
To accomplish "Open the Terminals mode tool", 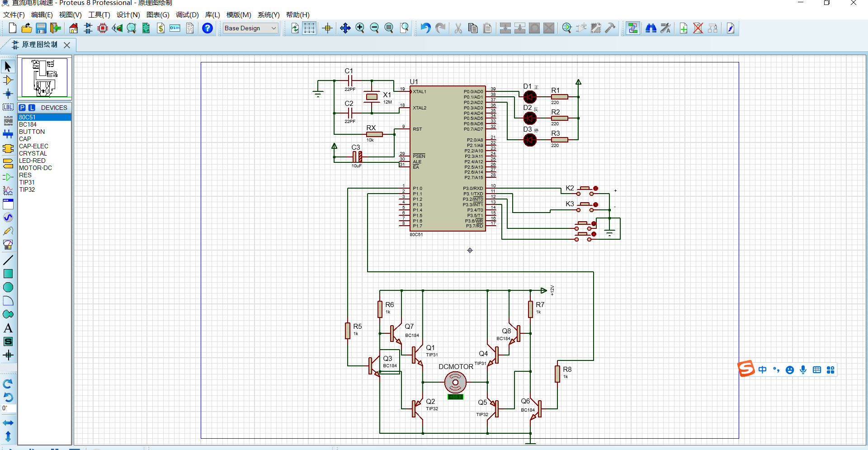I will click(x=8, y=163).
